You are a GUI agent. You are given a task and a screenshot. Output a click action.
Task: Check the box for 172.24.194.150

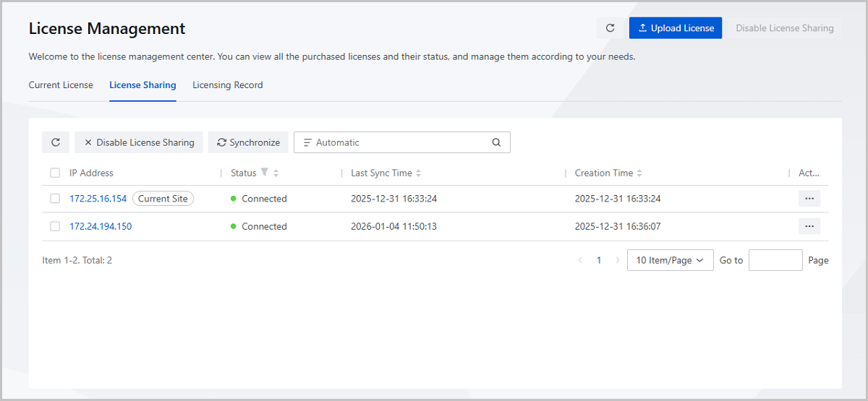click(x=55, y=226)
